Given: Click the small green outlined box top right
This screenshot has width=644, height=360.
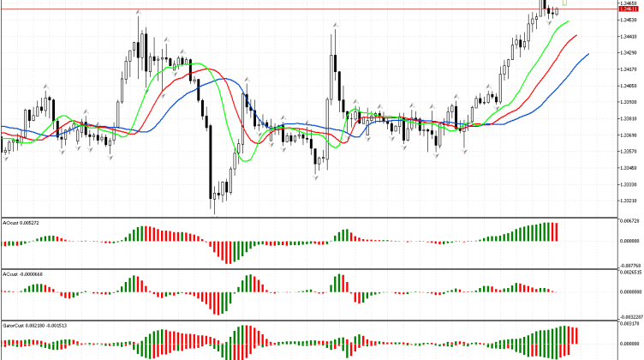Looking at the screenshot, I should pos(566,3).
